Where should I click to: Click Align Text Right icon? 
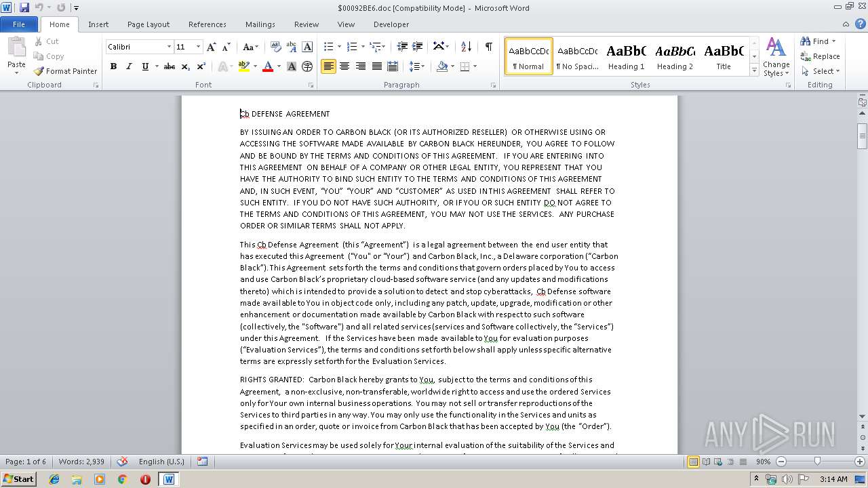(x=361, y=66)
